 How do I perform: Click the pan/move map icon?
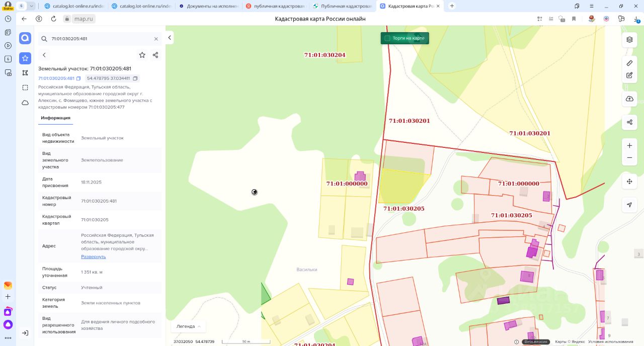629,182
